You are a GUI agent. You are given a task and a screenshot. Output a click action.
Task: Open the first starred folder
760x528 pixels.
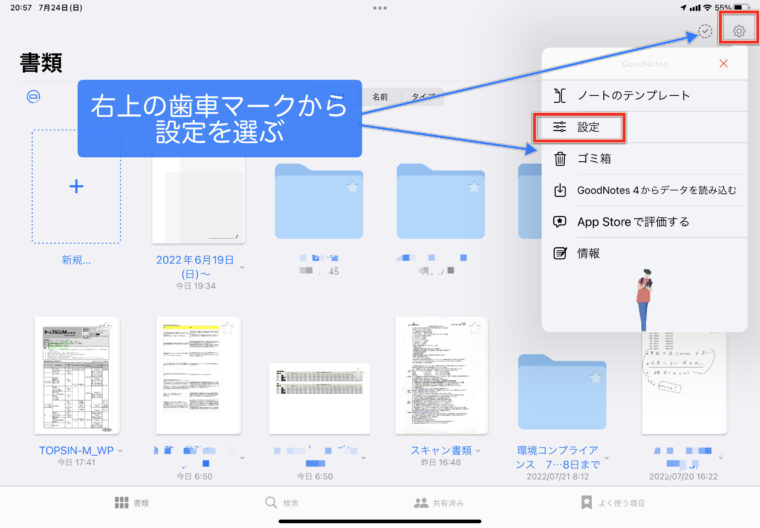click(x=319, y=201)
